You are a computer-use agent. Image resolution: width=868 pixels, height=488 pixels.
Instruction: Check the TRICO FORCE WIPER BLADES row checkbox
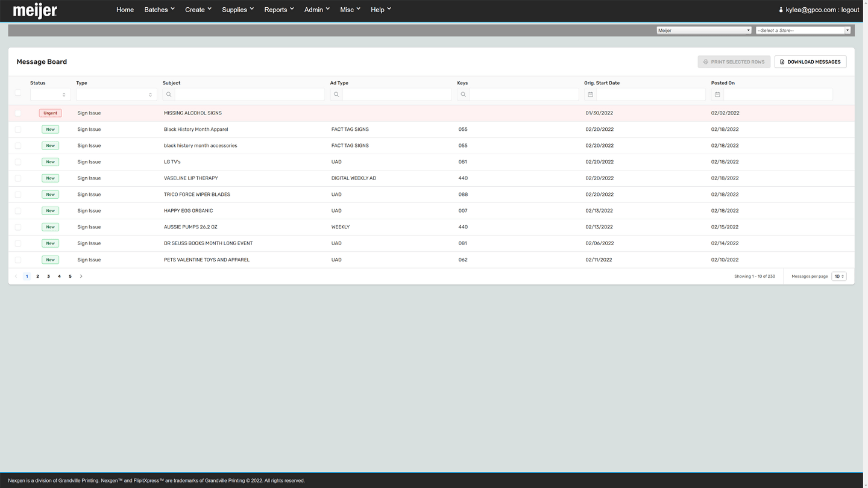tap(18, 195)
